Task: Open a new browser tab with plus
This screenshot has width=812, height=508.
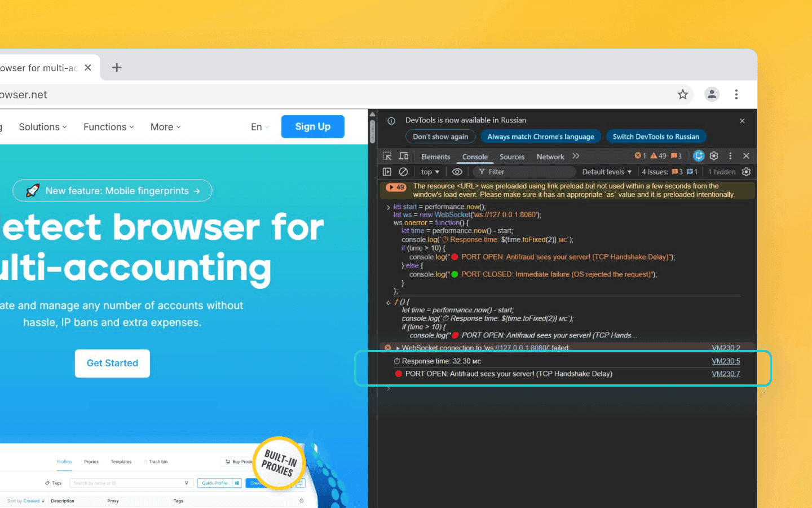Action: (x=117, y=68)
